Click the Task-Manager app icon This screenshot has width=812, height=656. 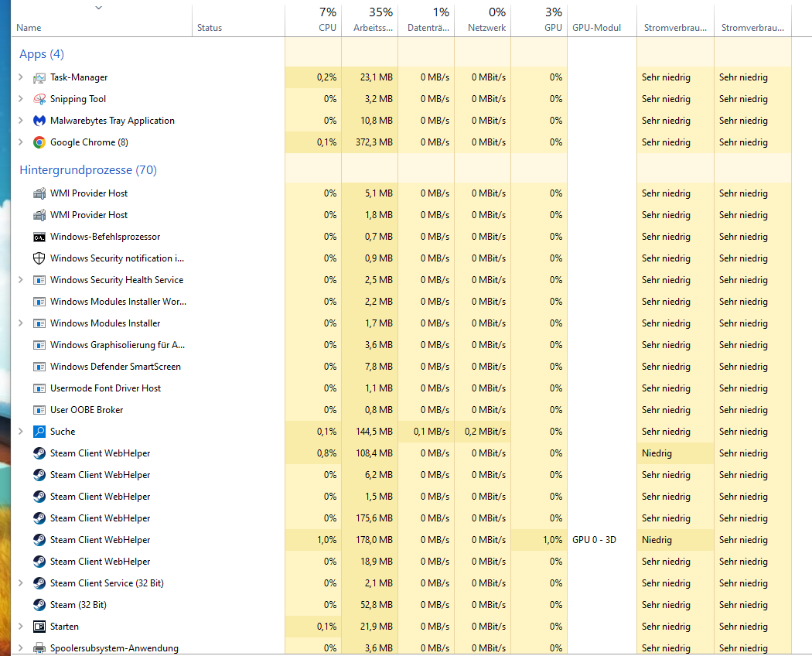coord(39,77)
